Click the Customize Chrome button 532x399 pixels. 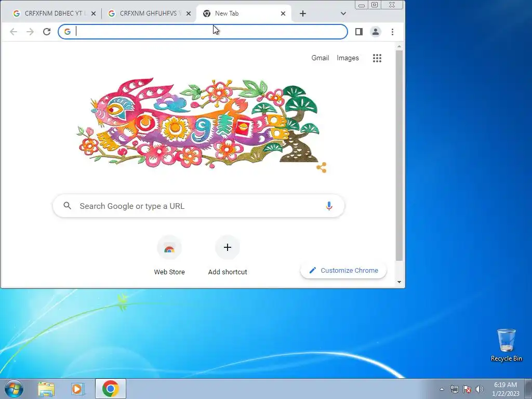click(343, 270)
